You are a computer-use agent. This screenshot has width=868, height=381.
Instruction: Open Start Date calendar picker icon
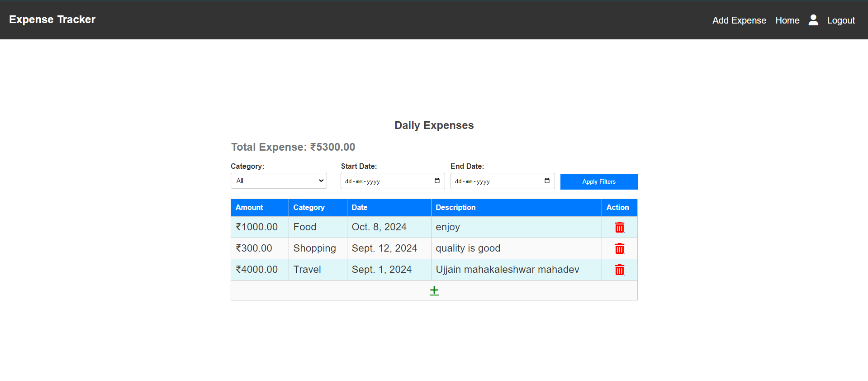tap(437, 181)
